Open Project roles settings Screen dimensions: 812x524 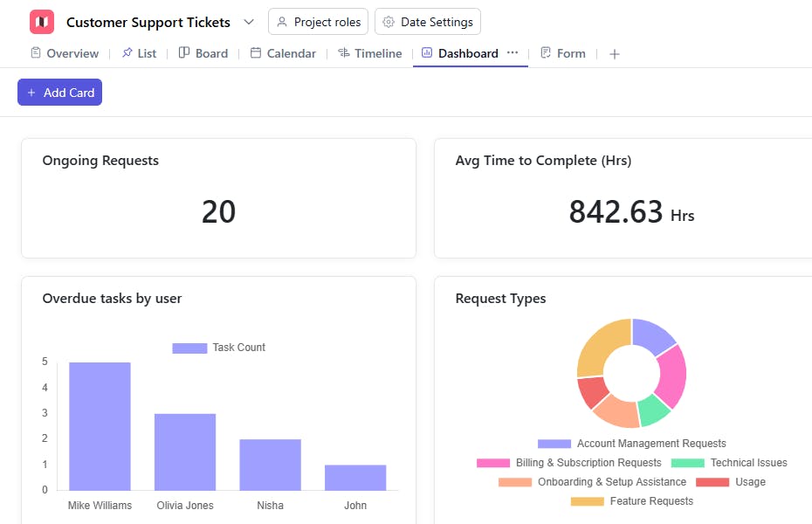tap(317, 22)
